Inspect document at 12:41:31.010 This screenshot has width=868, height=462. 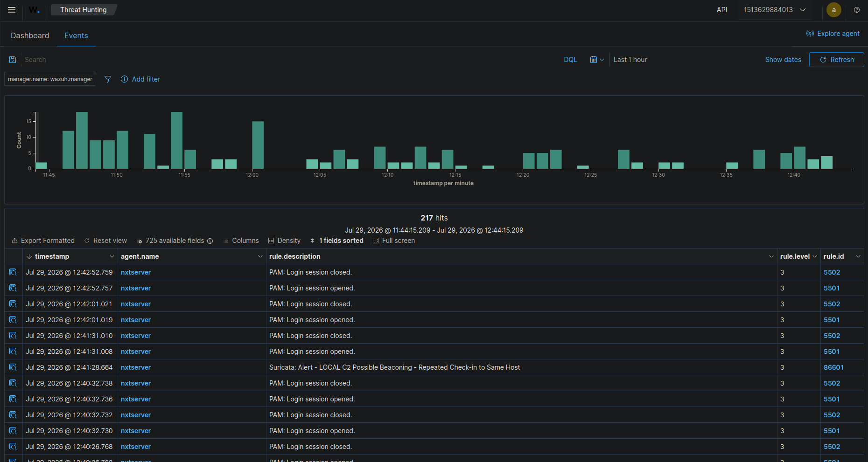13,336
